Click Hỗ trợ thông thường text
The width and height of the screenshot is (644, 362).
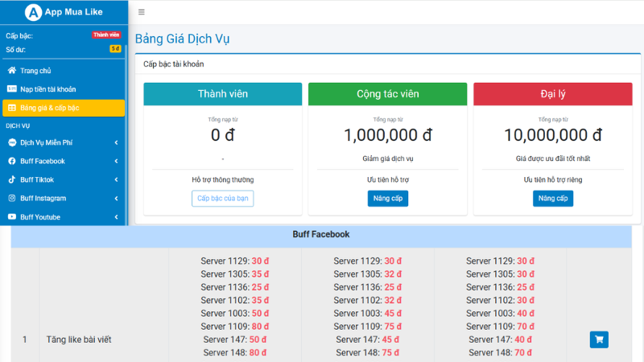click(x=223, y=179)
